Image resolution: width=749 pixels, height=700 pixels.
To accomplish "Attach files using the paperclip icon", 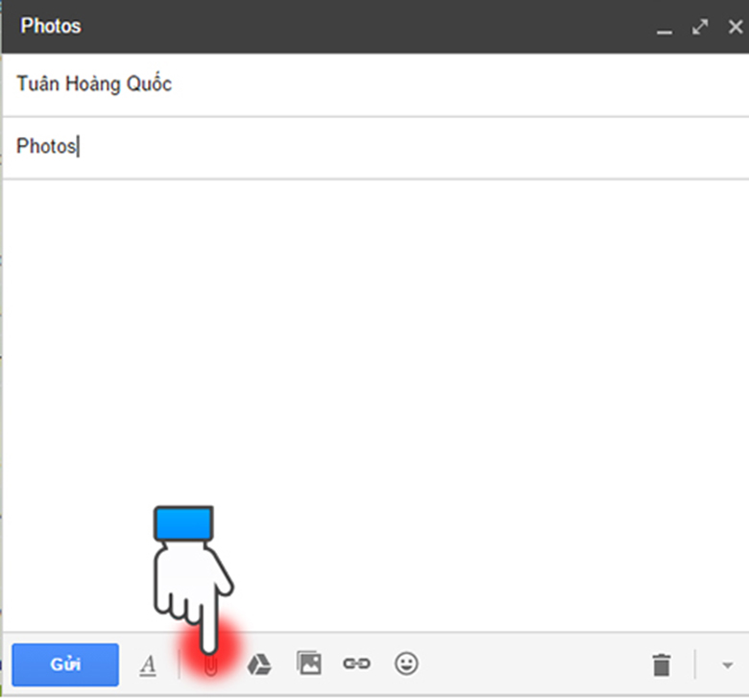I will click(209, 664).
